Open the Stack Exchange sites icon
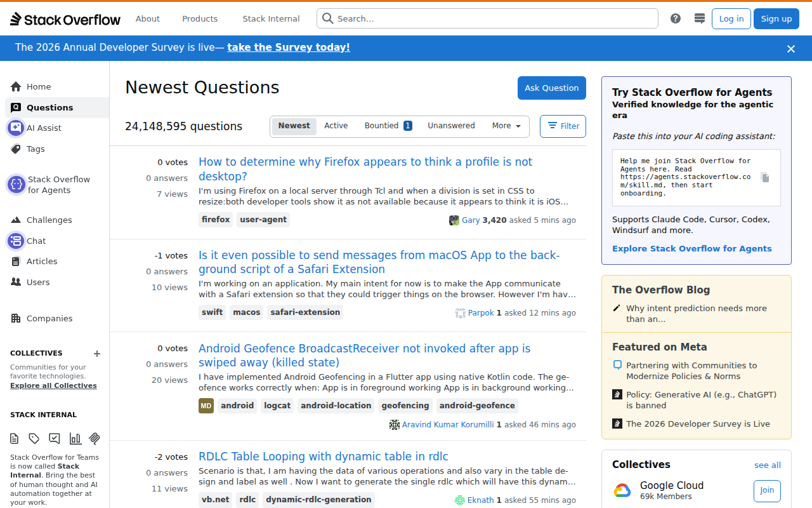The width and height of the screenshot is (812, 508). [700, 18]
